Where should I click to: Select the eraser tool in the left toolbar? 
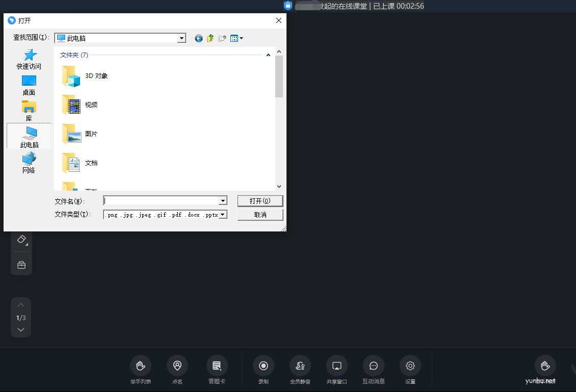coord(21,239)
